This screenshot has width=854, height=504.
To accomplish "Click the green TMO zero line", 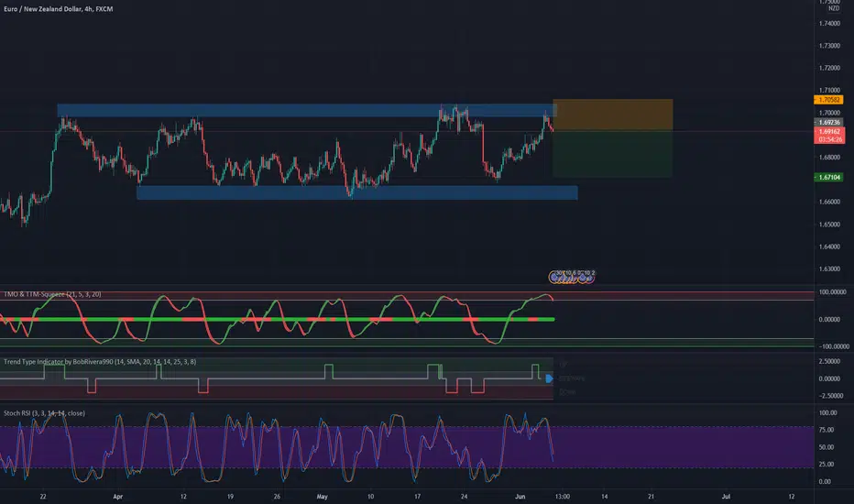I will [275, 319].
